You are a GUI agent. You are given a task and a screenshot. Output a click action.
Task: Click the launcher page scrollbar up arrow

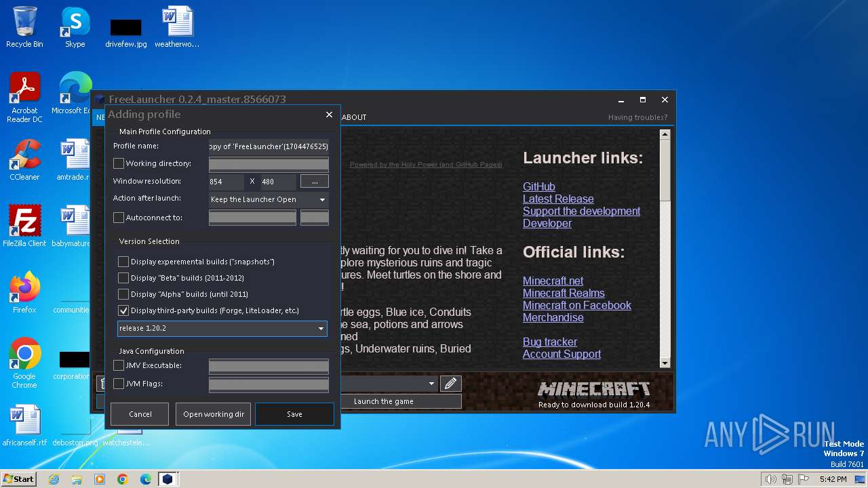tap(665, 134)
